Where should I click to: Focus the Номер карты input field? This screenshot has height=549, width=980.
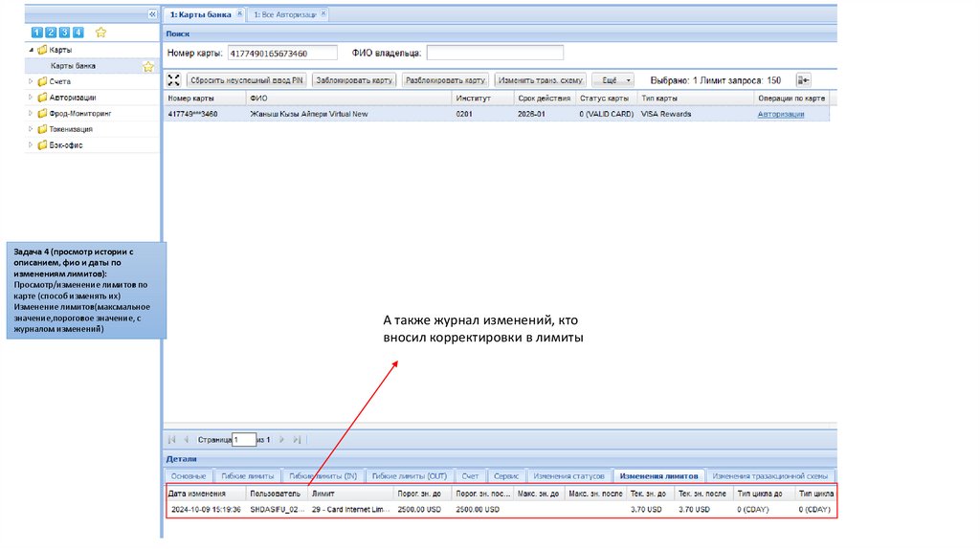(x=282, y=54)
